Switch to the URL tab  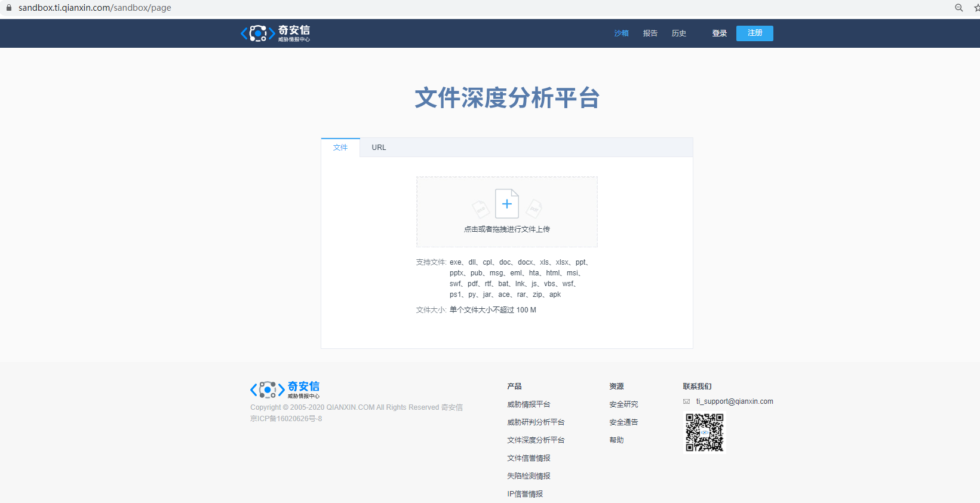pyautogui.click(x=379, y=148)
